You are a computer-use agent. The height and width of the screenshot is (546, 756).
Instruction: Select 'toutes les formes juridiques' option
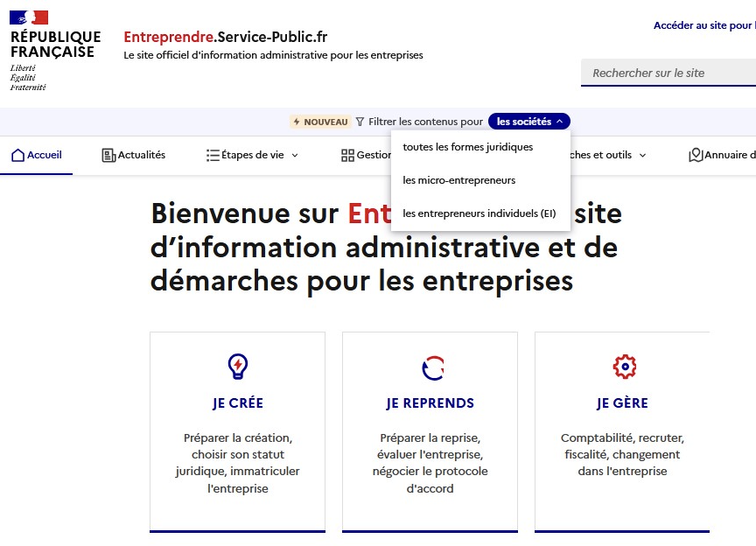click(467, 147)
